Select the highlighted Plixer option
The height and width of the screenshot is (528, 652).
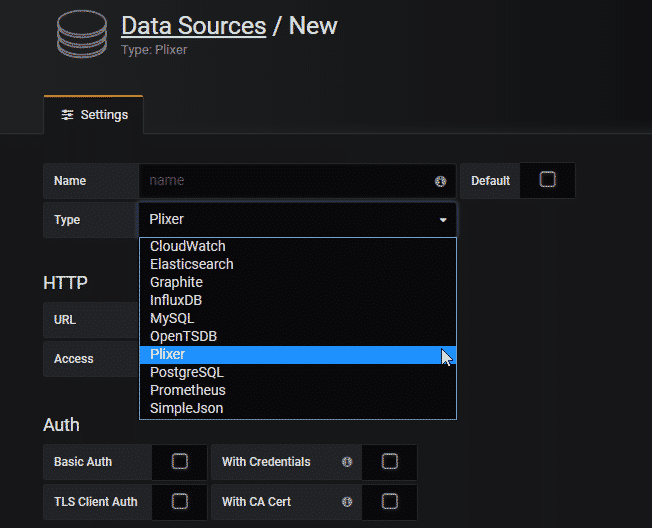point(298,355)
